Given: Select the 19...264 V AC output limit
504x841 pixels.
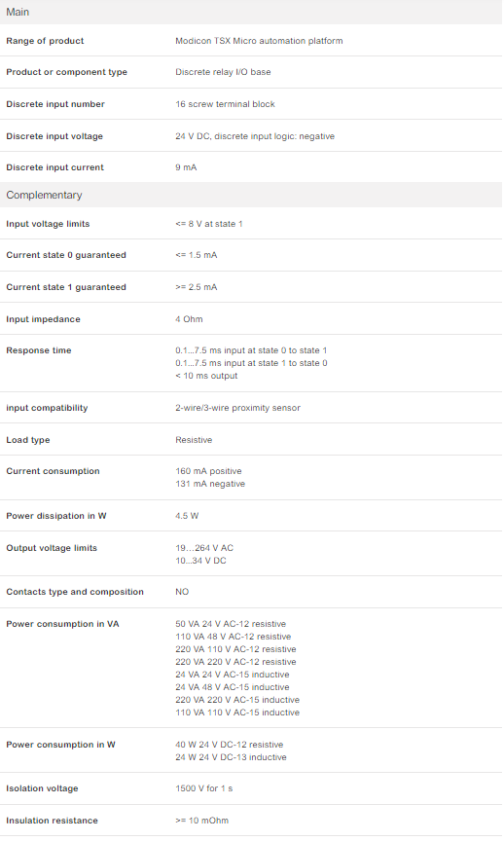Looking at the screenshot, I should coord(204,548).
